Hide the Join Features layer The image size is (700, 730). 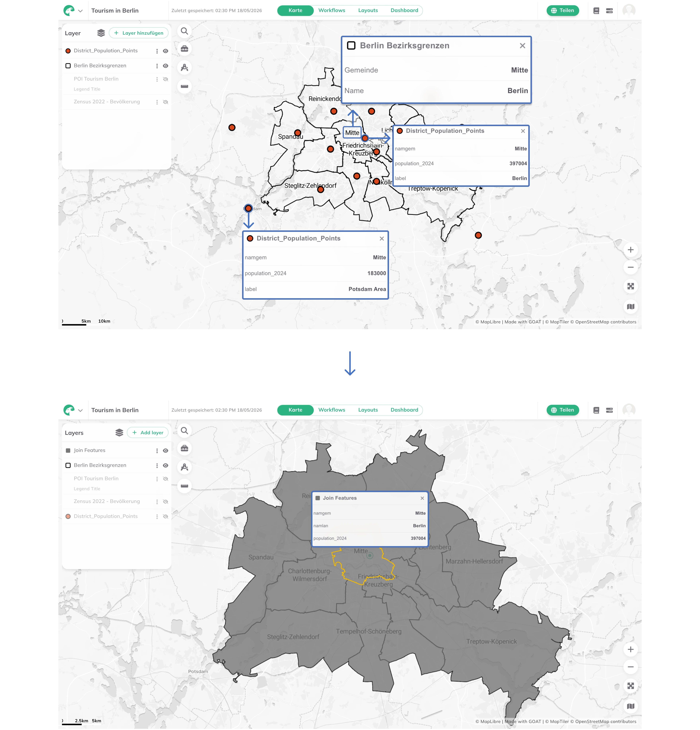coord(166,451)
